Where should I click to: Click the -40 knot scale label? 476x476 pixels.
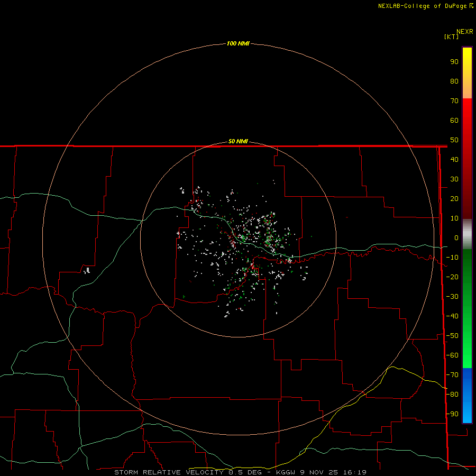point(452,316)
